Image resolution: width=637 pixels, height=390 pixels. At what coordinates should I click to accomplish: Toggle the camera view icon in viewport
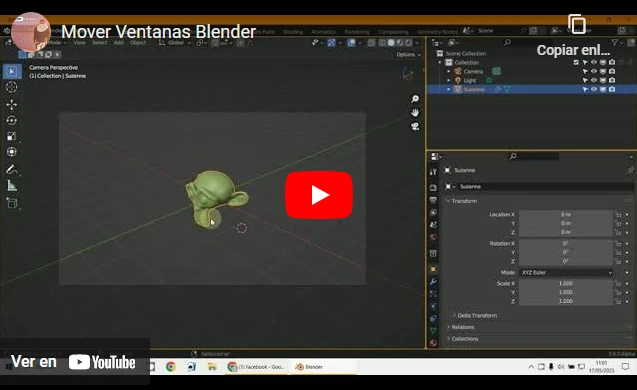(x=415, y=126)
